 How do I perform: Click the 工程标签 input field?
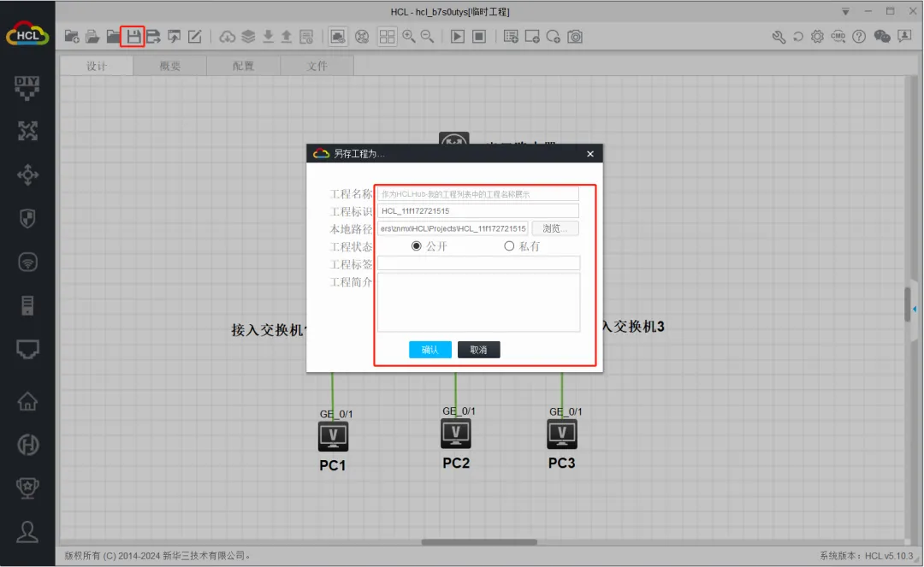point(478,263)
